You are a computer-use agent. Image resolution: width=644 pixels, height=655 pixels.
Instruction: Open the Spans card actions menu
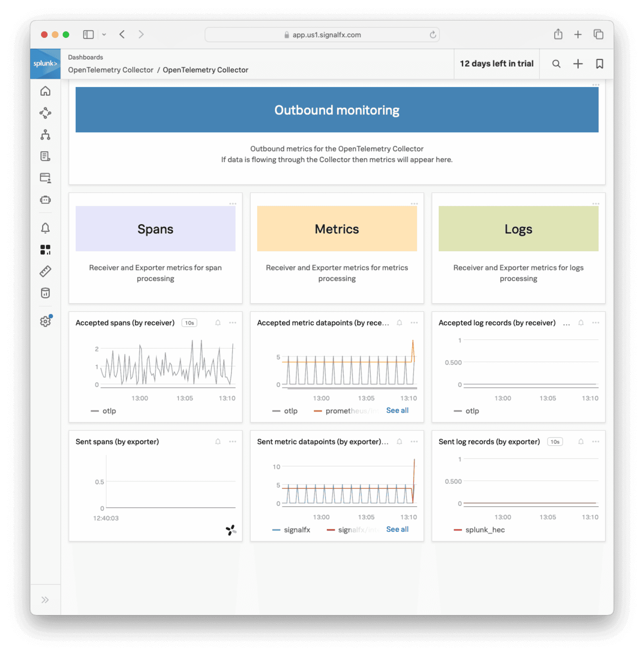coord(233,204)
